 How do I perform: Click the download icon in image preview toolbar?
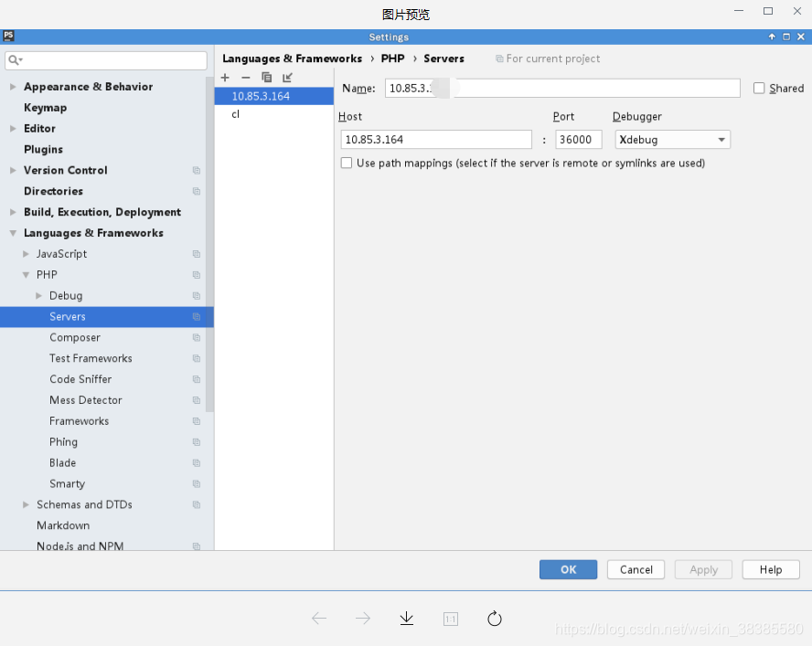pyautogui.click(x=407, y=618)
